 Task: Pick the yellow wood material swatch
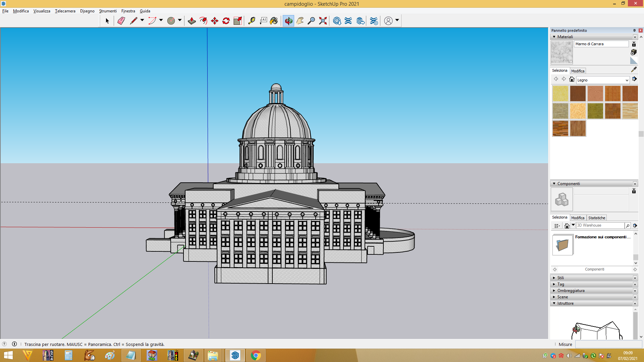560,94
